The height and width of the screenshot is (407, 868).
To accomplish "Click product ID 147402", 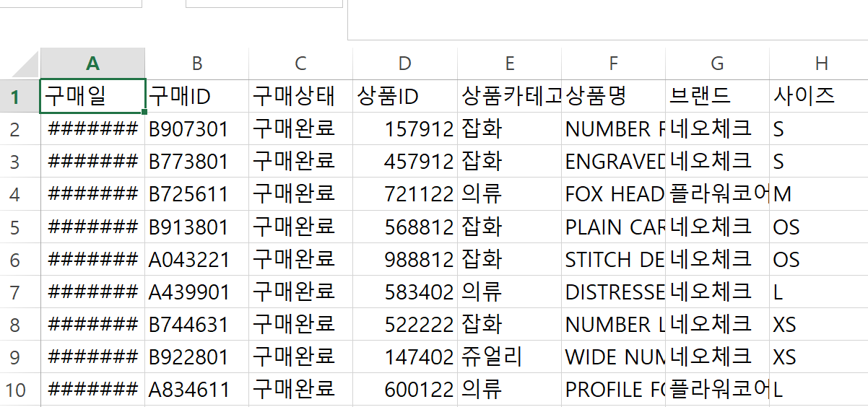I will [405, 356].
